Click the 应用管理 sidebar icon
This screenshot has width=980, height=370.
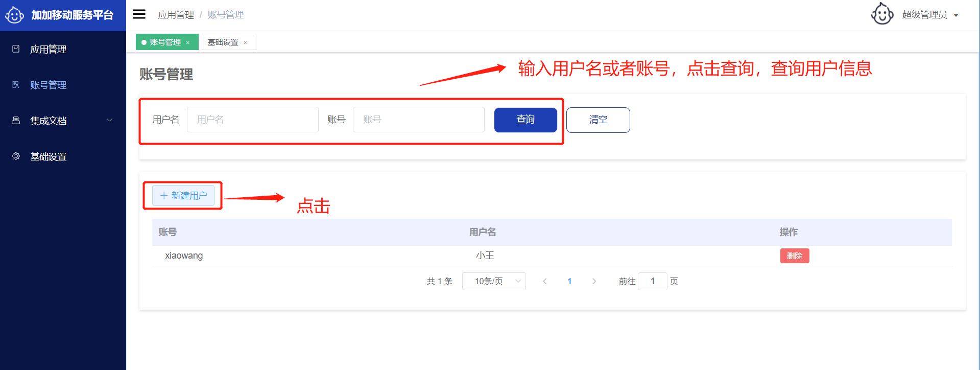pos(16,49)
